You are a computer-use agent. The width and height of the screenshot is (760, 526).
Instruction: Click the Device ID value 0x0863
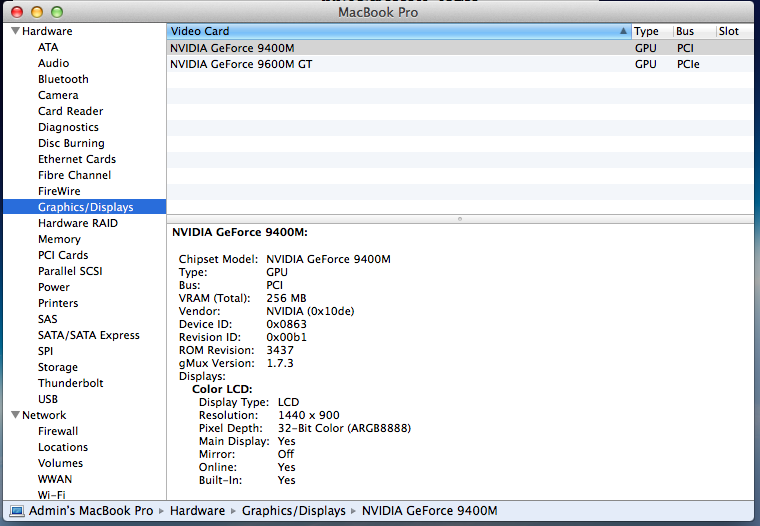(x=286, y=324)
